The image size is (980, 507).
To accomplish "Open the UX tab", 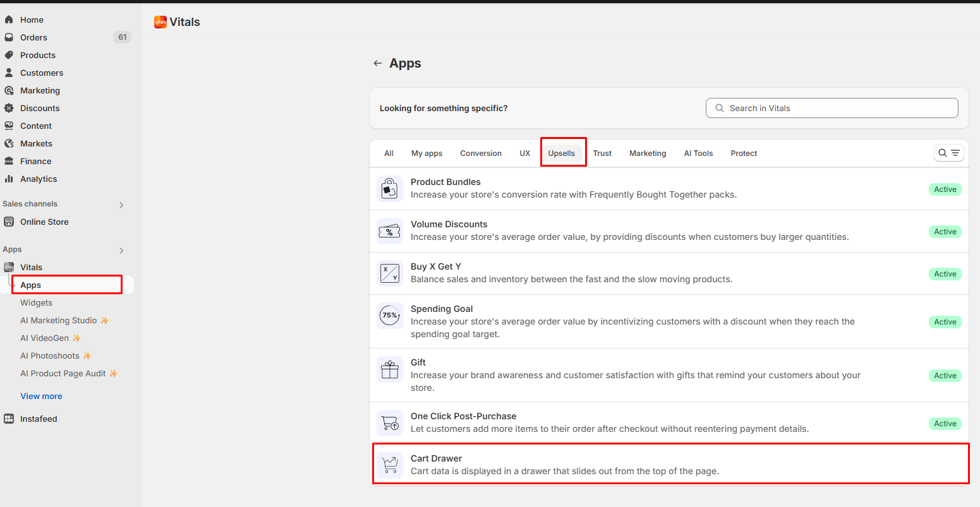I will [x=525, y=153].
